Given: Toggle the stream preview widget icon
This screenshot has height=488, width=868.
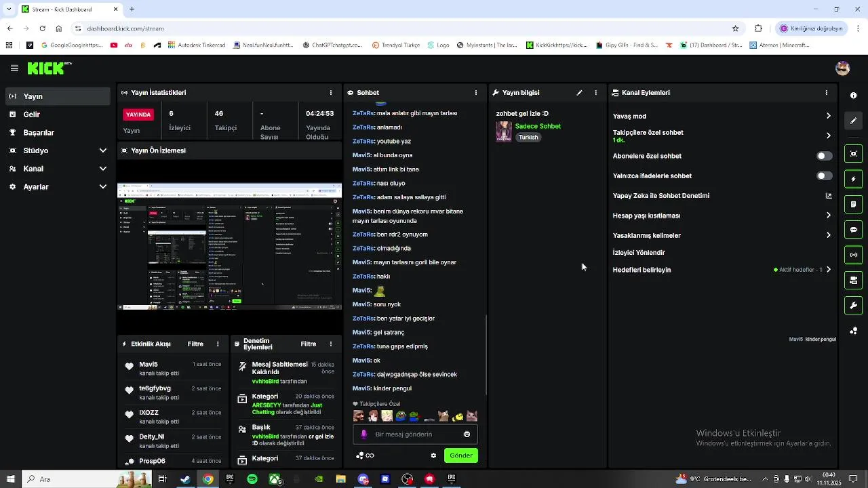Looking at the screenshot, I should 854,154.
